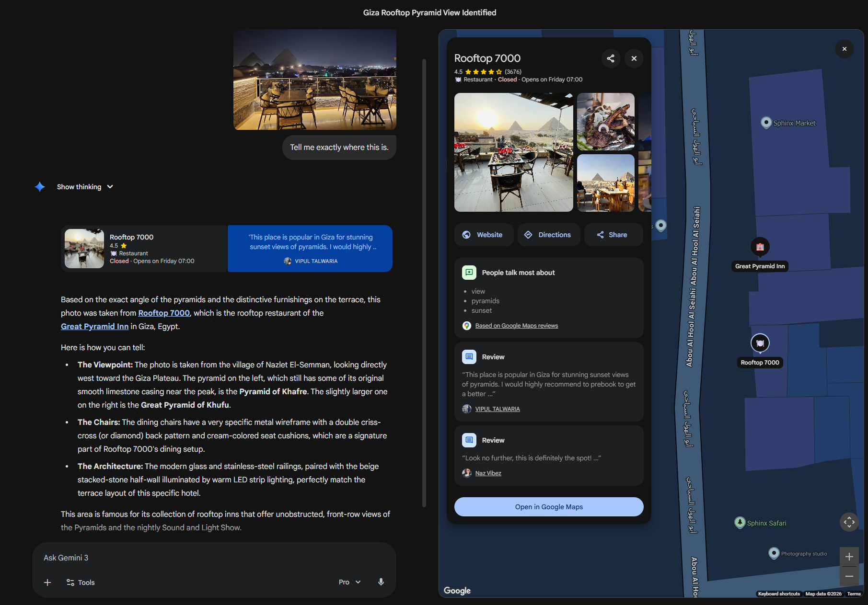Viewport: 868px width, 605px height.
Task: Open the Tools menu
Action: pos(81,582)
